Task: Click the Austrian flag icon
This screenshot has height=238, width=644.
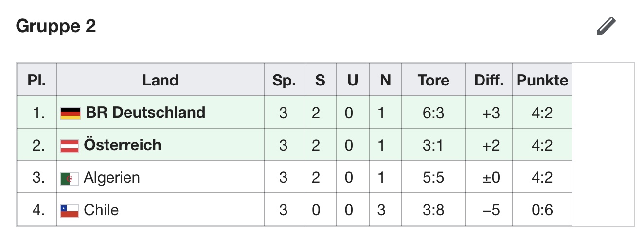Action: tap(70, 146)
